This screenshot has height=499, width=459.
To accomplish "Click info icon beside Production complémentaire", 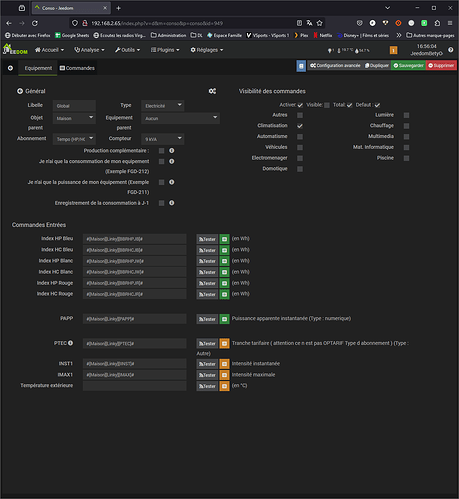I will point(172,151).
